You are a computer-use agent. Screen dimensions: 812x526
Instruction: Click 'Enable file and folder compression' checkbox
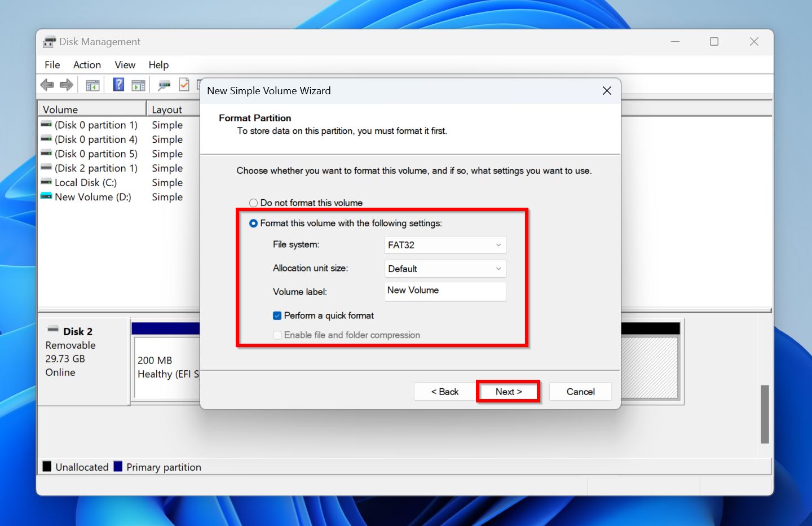pyautogui.click(x=277, y=335)
